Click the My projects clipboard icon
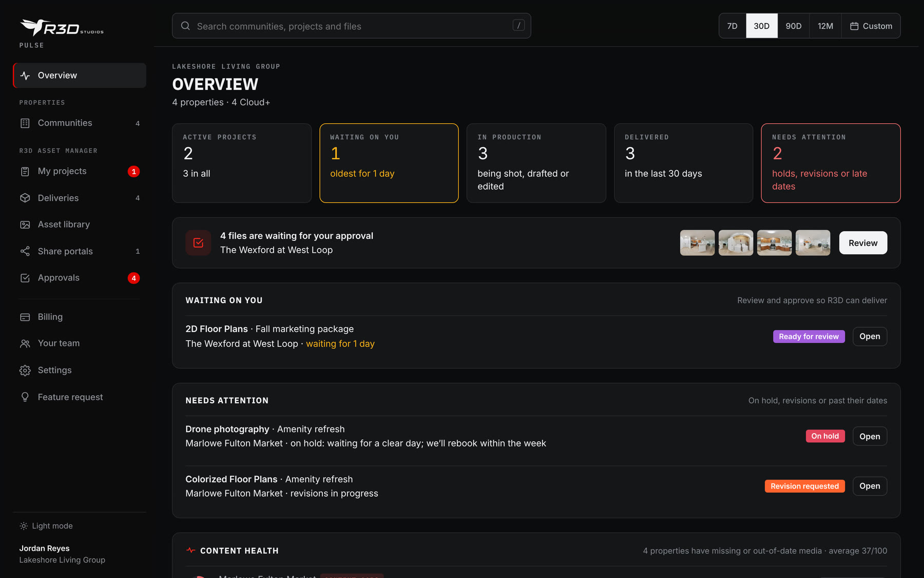Viewport: 924px width, 578px height. pyautogui.click(x=25, y=172)
